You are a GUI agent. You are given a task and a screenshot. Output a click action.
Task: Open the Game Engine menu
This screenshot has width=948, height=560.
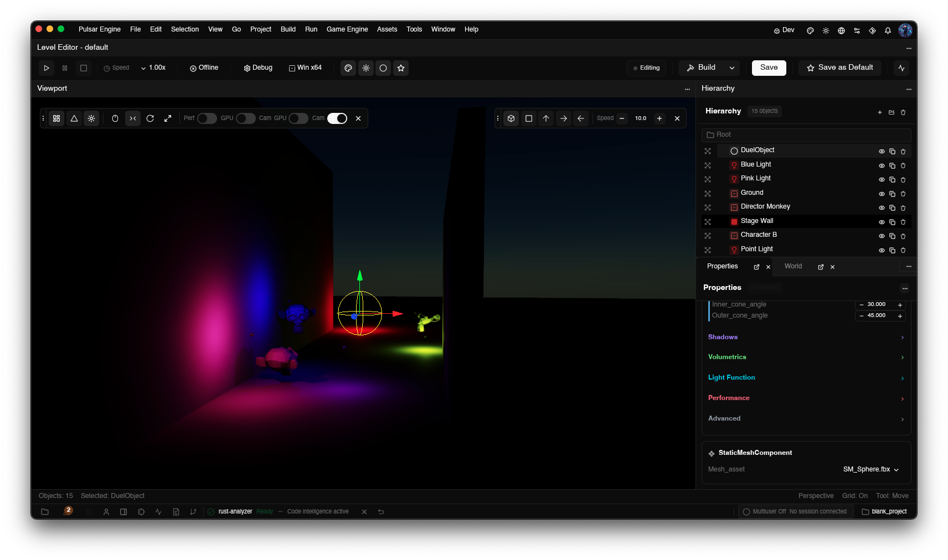point(347,29)
